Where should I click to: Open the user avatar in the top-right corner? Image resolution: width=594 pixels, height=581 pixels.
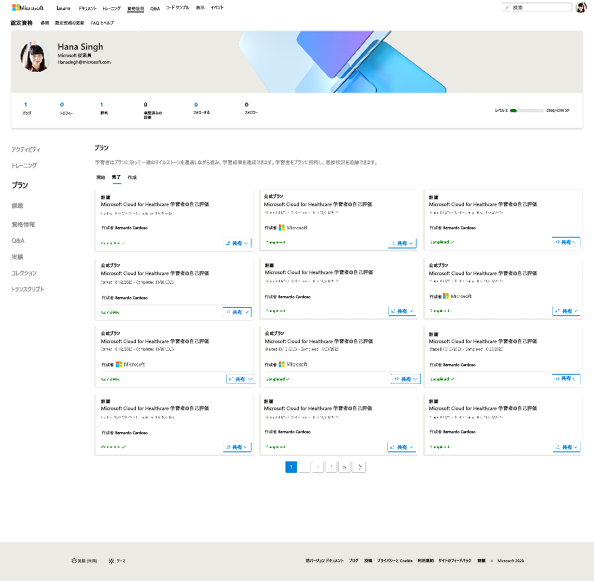point(581,7)
